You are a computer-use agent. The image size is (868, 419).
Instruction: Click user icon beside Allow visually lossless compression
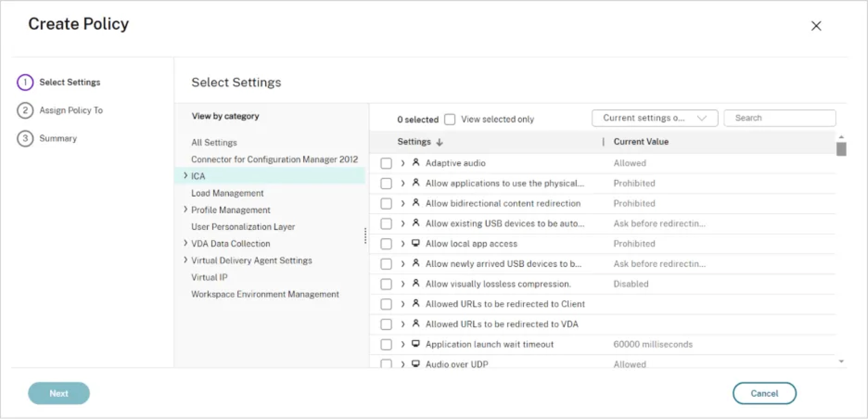coord(416,283)
